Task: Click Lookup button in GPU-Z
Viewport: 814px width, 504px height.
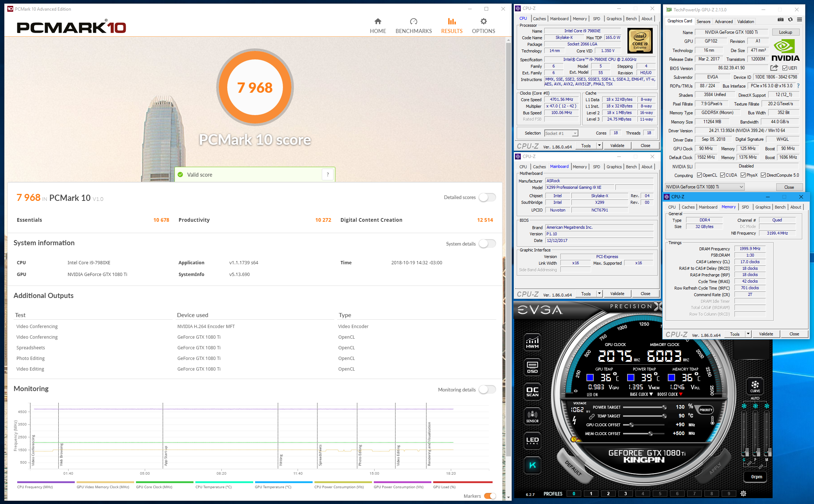Action: click(785, 32)
